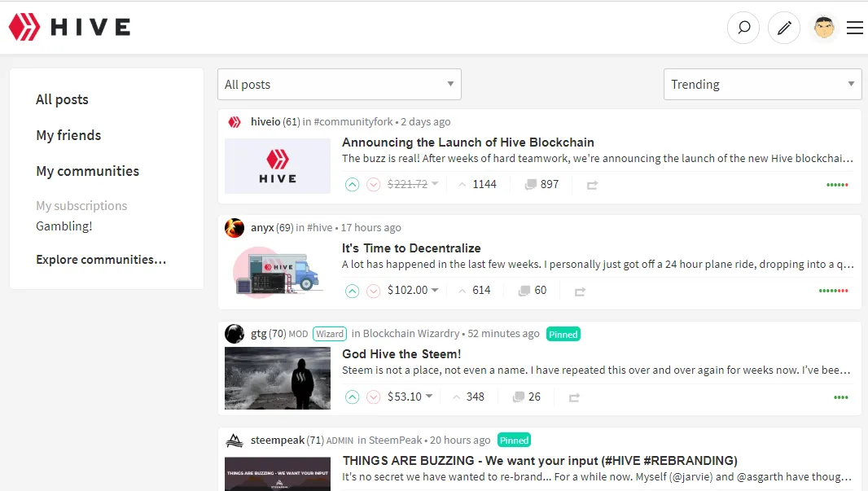Screen dimensions: 868x491
Task: Open the Trending sort dropdown
Action: 762,84
